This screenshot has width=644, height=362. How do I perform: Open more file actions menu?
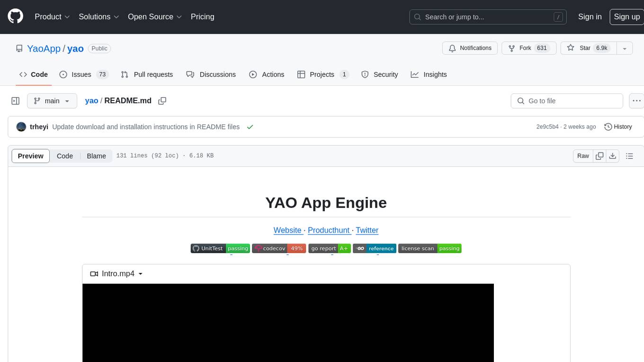(636, 101)
